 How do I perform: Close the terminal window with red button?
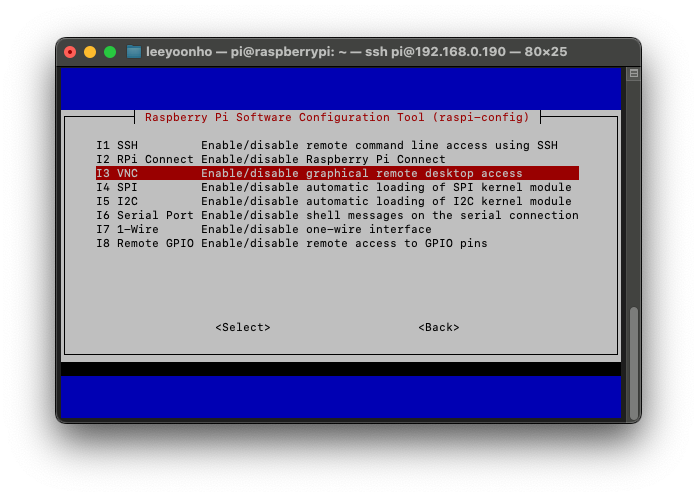pos(70,52)
